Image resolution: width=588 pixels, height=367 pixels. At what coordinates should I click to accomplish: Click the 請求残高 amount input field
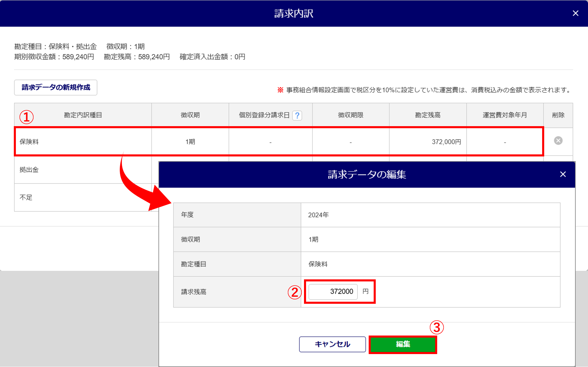pos(333,291)
